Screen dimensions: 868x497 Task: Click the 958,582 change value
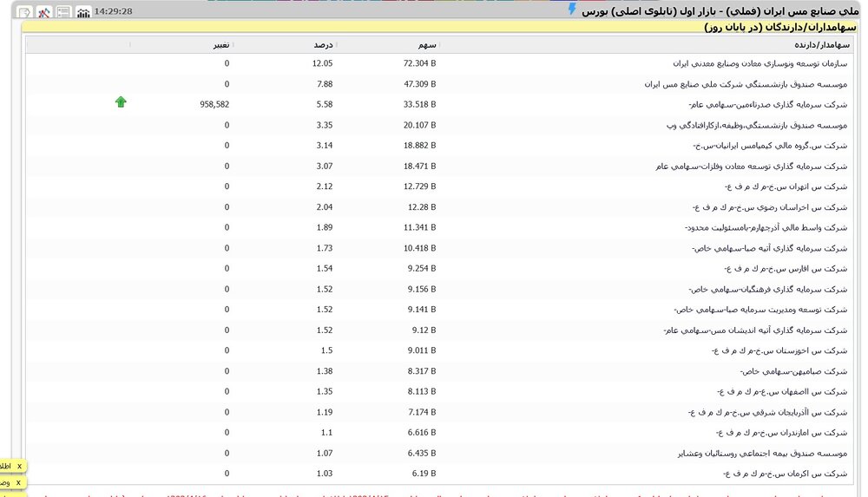(x=214, y=105)
